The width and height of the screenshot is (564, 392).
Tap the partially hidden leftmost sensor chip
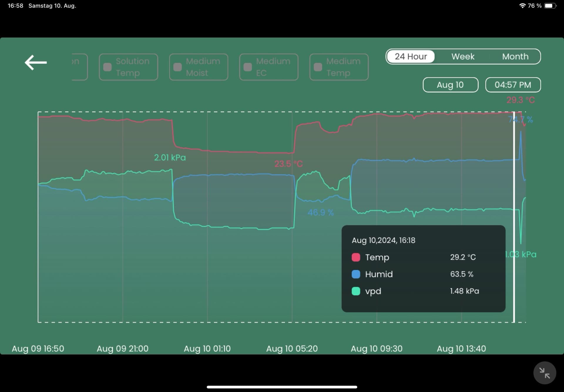79,67
